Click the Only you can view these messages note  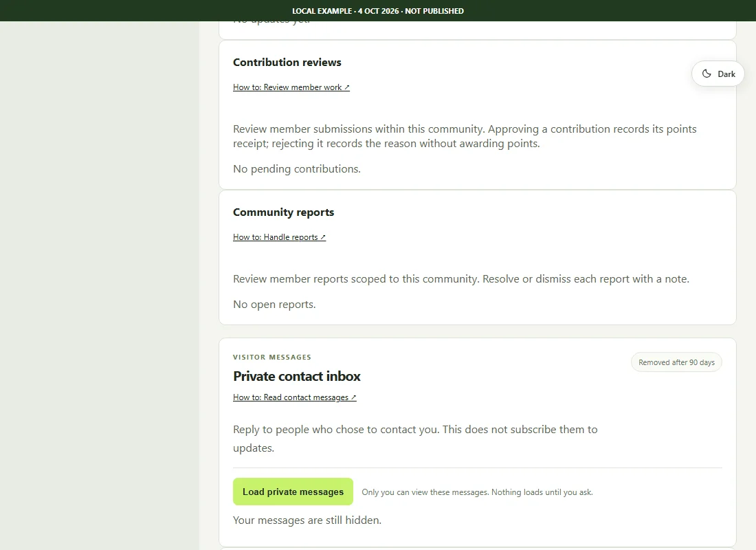pos(478,492)
